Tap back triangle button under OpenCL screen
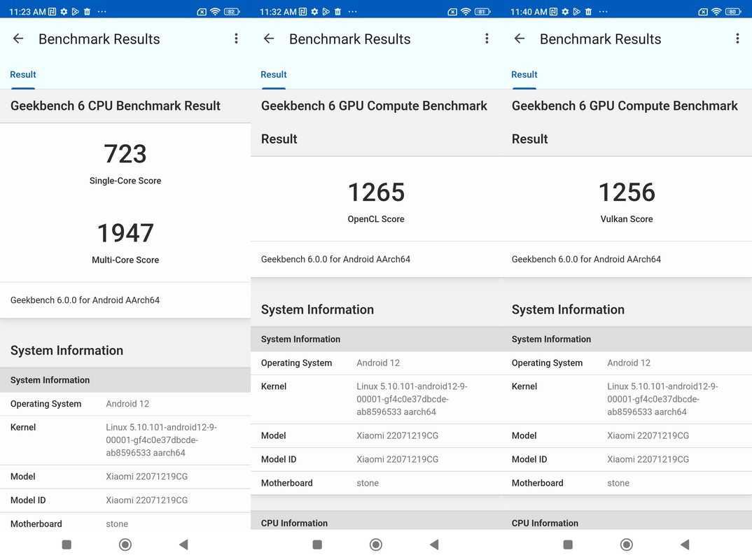The height and width of the screenshot is (560, 752). [x=435, y=545]
